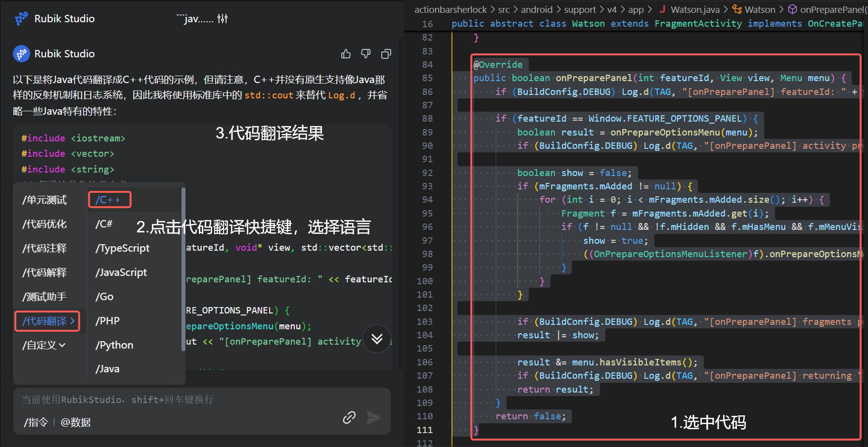Click '#include <string>' in code block
The height and width of the screenshot is (447, 868).
coord(68,170)
